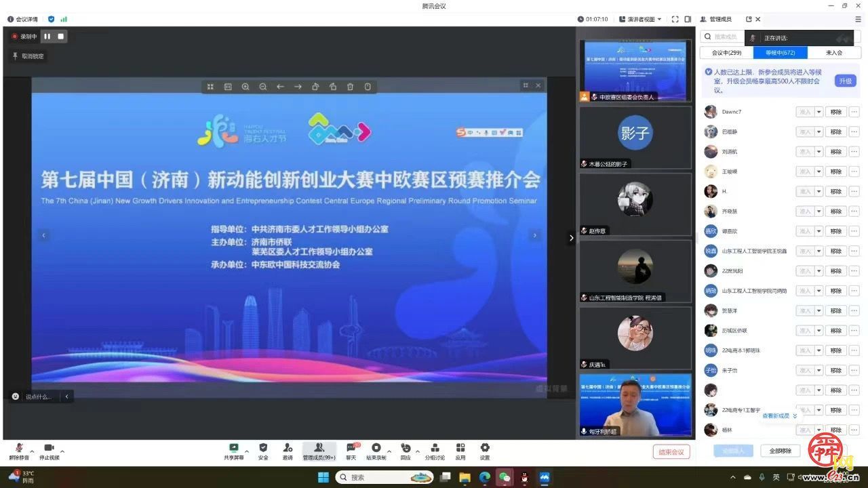
Task: Open the 演讲者视图 view dropdown
Action: click(x=642, y=18)
